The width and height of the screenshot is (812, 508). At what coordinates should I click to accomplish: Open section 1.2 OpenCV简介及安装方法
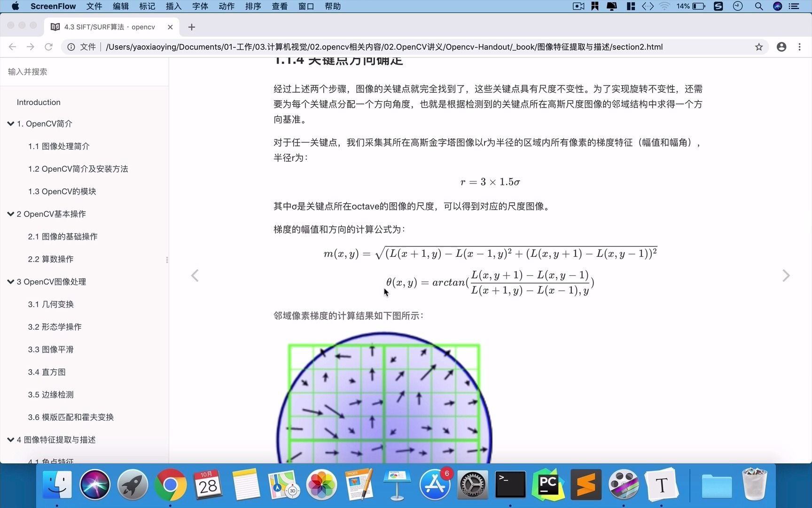tap(78, 169)
